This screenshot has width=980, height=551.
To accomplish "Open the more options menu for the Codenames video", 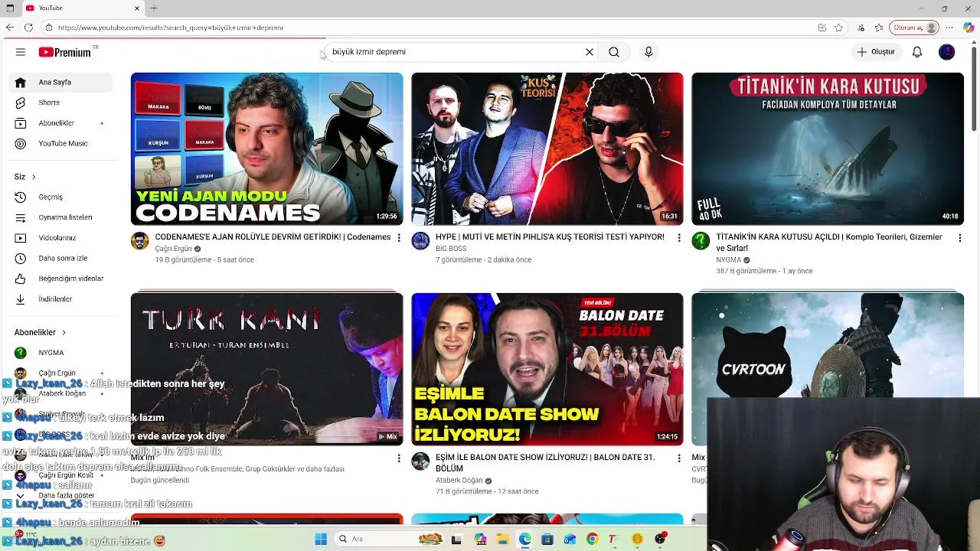I will tap(398, 238).
